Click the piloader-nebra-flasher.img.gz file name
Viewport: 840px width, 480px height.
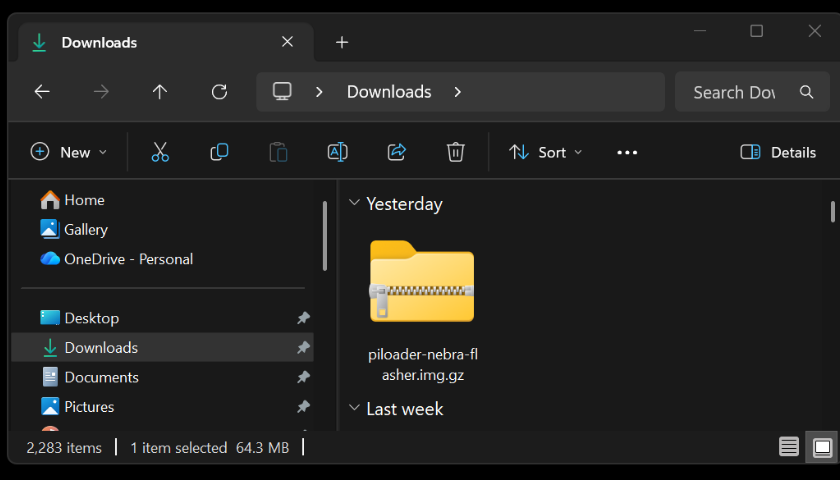pyautogui.click(x=423, y=364)
